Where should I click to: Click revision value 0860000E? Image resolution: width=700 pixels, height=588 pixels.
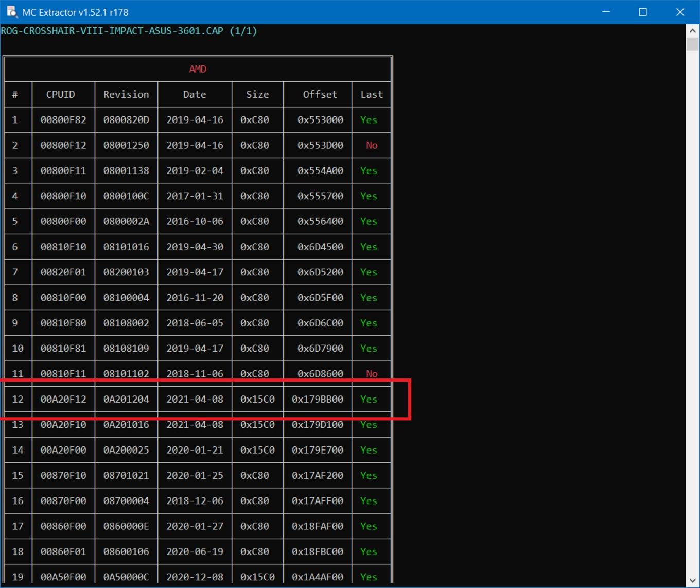click(126, 526)
